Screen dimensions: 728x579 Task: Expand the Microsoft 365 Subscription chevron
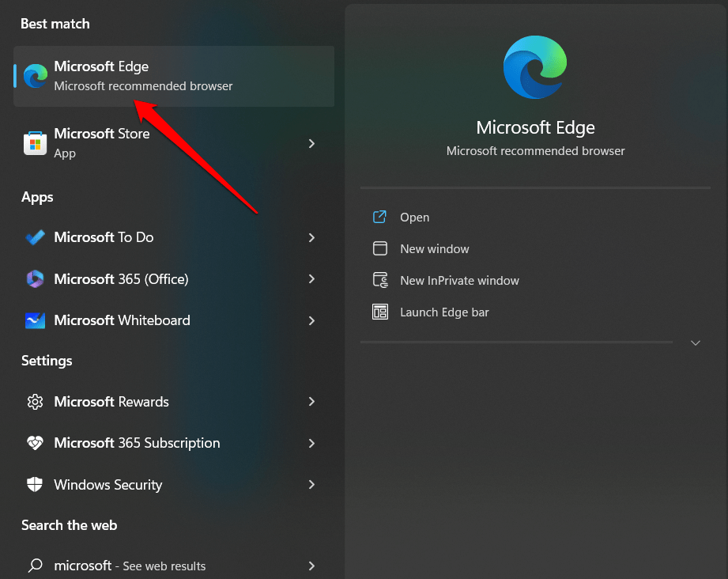click(311, 443)
